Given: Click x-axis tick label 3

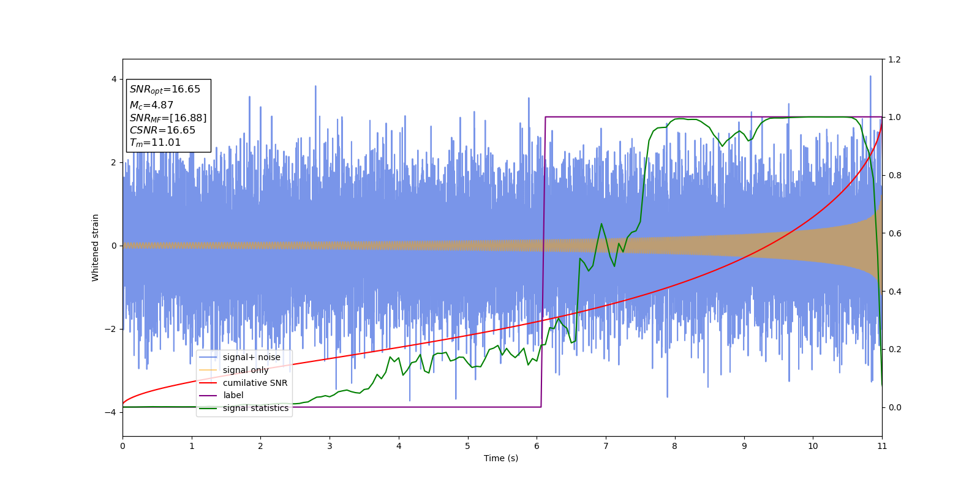Looking at the screenshot, I should point(330,446).
